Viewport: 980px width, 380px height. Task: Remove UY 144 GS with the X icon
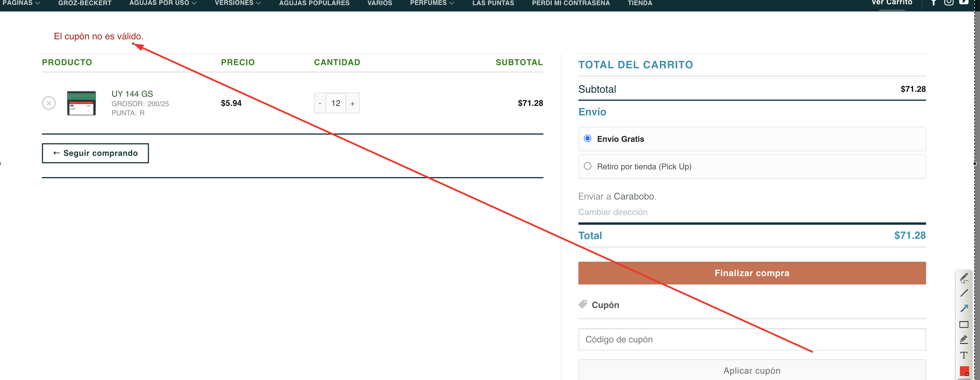point(49,103)
